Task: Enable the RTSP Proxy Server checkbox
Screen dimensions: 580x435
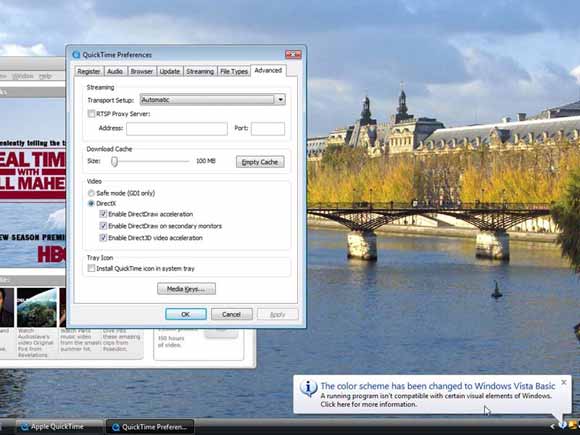Action: (x=91, y=114)
